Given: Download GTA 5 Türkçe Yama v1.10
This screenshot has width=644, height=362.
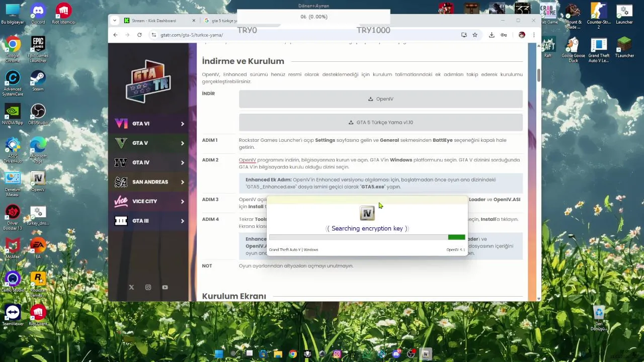Looking at the screenshot, I should pos(381,122).
